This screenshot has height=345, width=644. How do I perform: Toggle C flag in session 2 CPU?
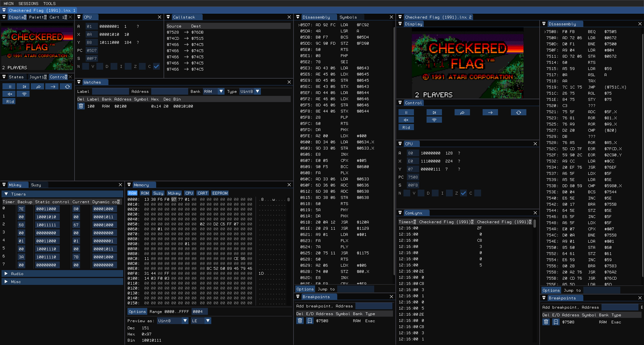coord(478,193)
